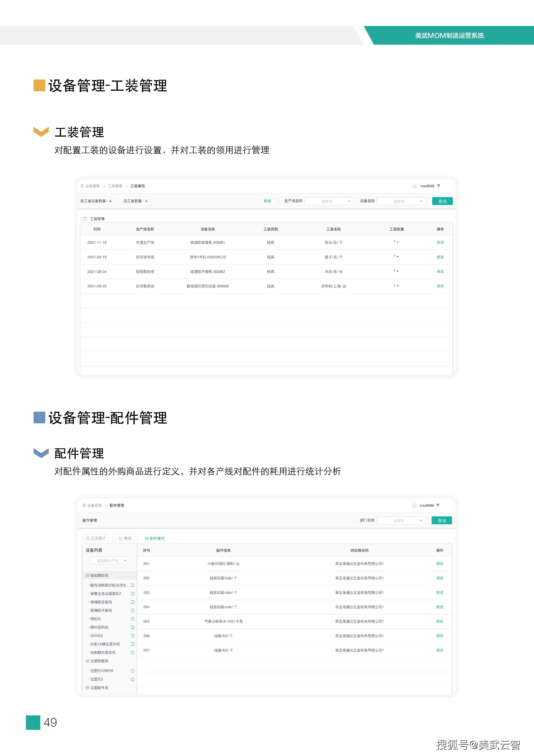Open 请选择生产线 dropdown in 设备列表
Image resolution: width=534 pixels, height=756 pixels.
tap(110, 560)
